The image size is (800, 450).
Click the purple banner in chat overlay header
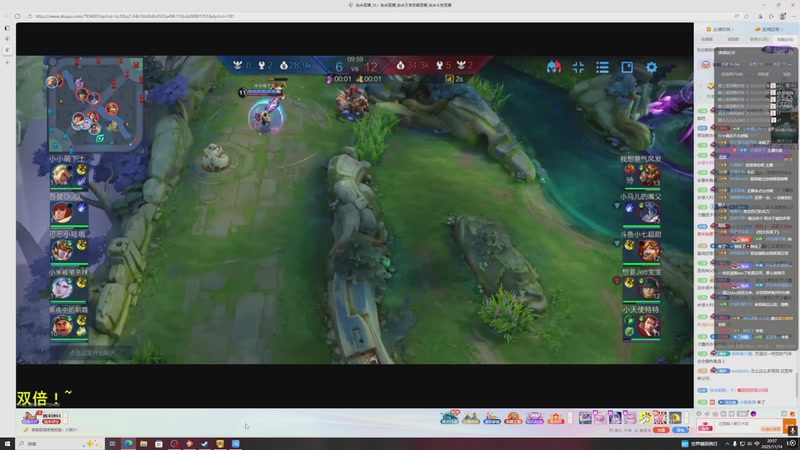tap(777, 50)
